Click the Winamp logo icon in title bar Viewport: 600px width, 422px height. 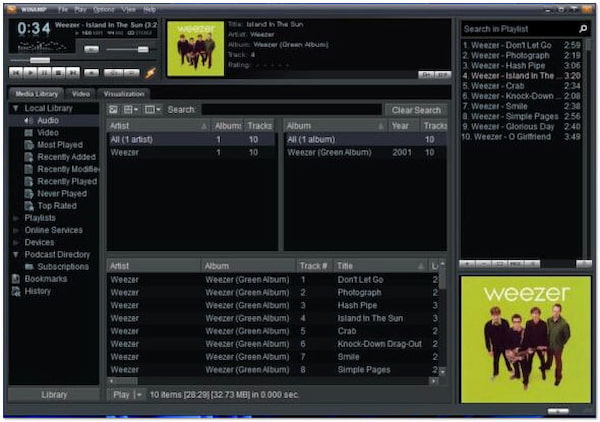tap(11, 9)
